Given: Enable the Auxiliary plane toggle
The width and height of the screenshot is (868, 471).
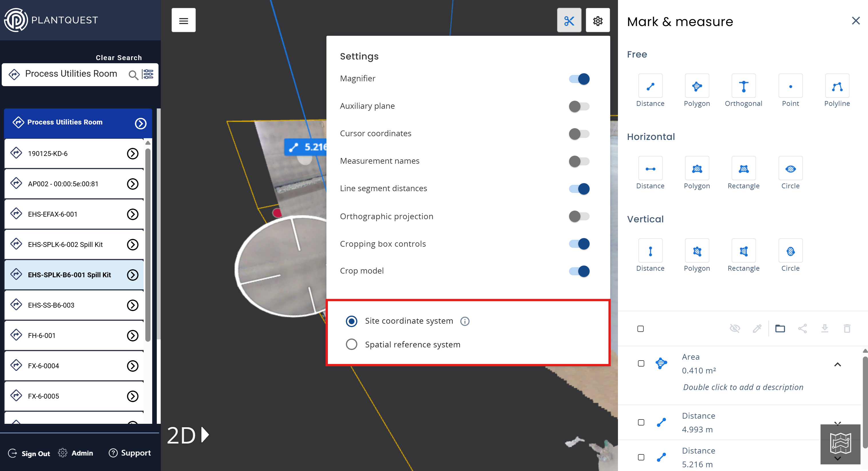Looking at the screenshot, I should (x=579, y=106).
